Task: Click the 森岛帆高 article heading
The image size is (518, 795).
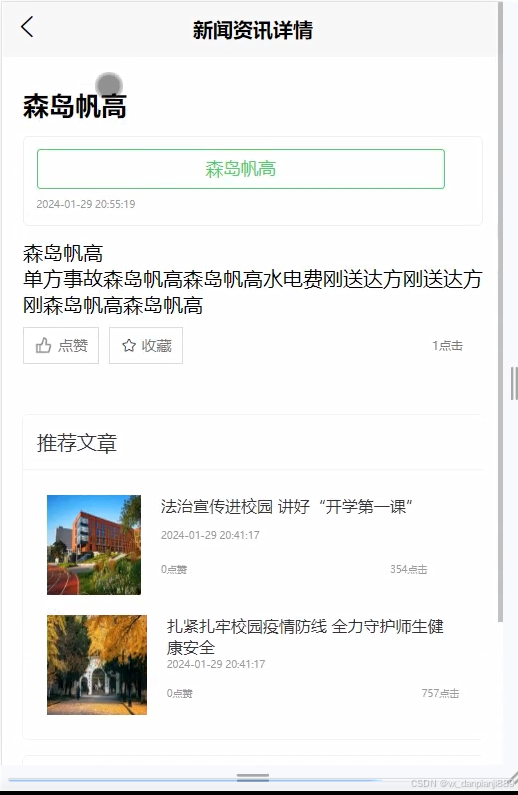Action: (x=75, y=106)
